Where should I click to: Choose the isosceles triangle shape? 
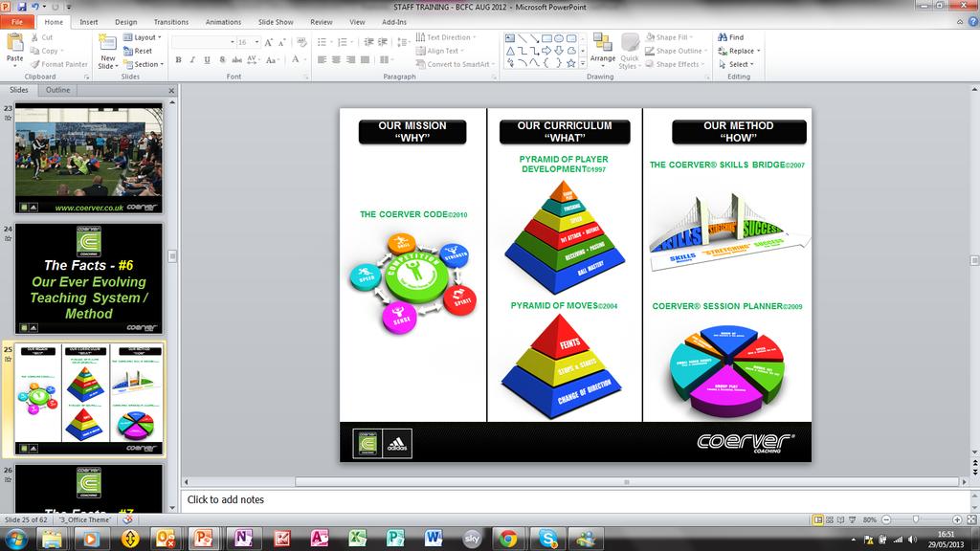point(510,51)
